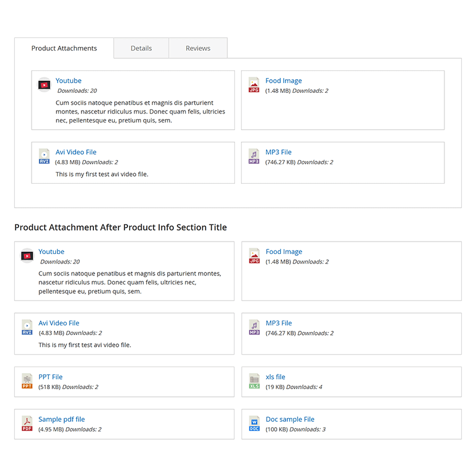476x476 pixels.
Task: Open the Reviews tab
Action: 198,48
